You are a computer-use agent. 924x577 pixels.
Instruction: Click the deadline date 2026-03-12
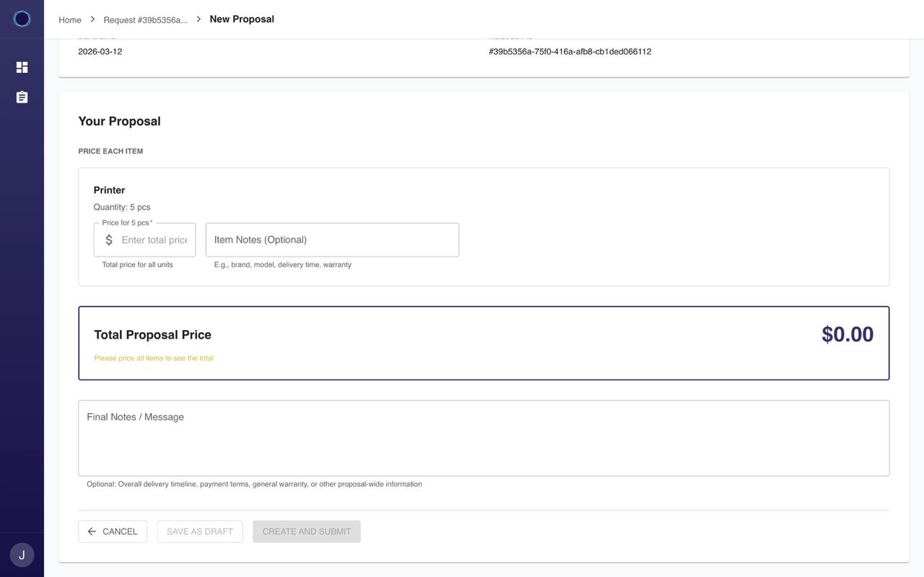coord(100,52)
